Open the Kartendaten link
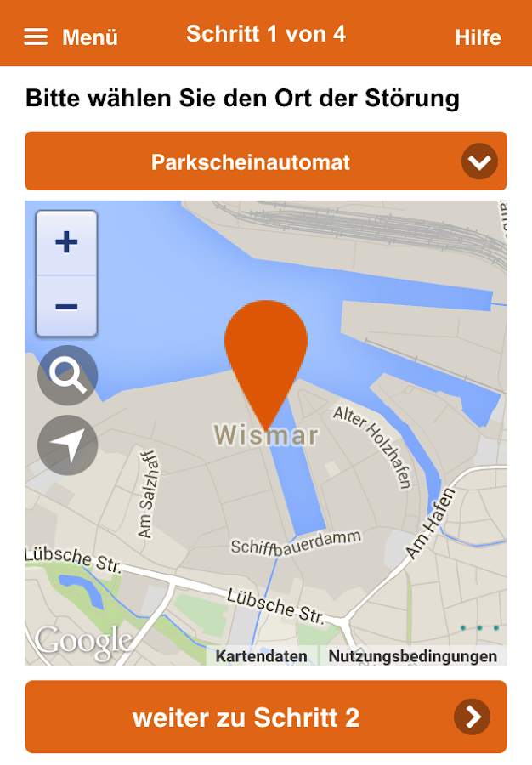Screen dimensions: 532x765 coord(262,656)
